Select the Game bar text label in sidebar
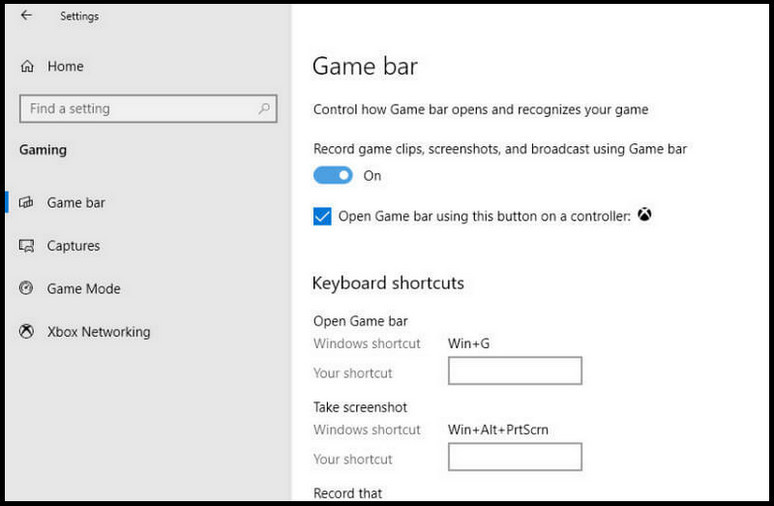Screen dimensions: 774x506 tap(76, 203)
